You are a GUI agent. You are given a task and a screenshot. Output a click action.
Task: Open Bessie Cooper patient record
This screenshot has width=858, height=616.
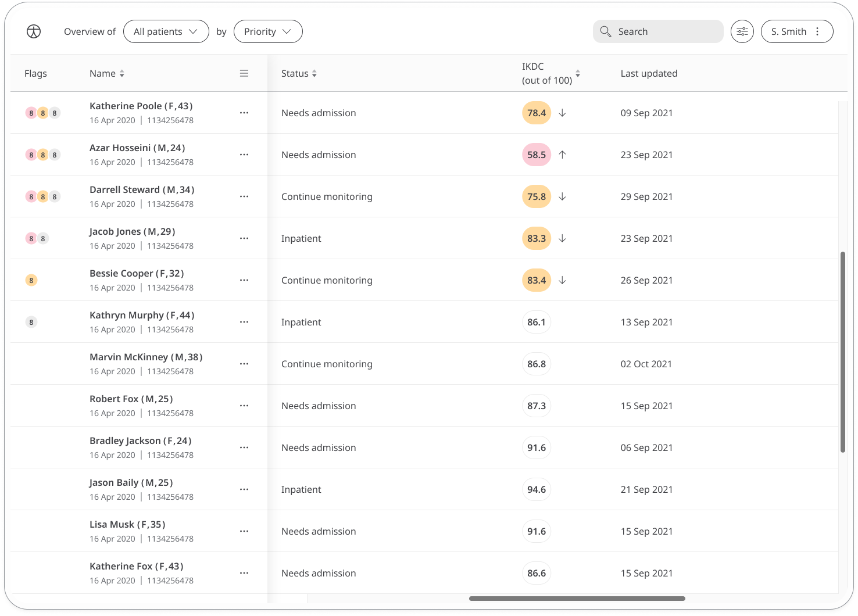click(137, 273)
